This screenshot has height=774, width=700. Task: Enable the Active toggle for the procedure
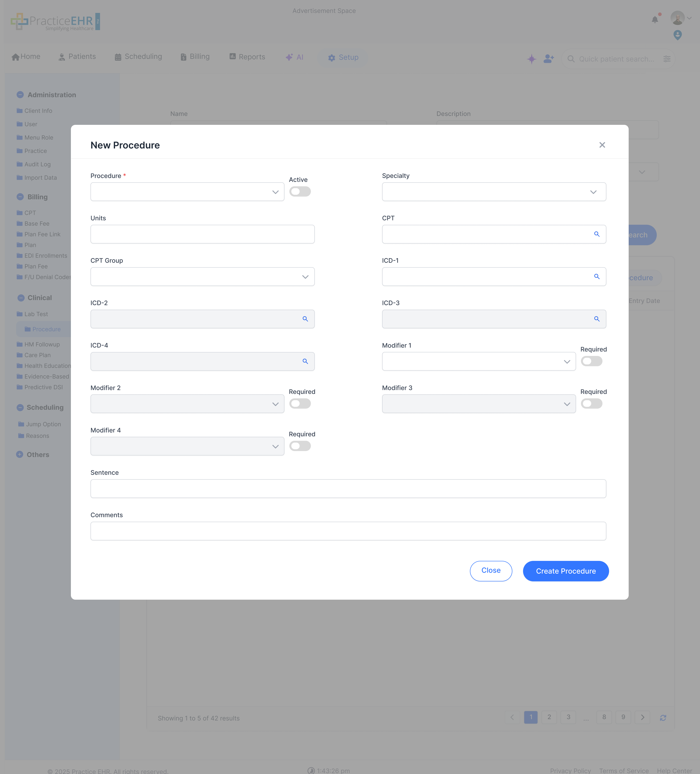click(300, 191)
